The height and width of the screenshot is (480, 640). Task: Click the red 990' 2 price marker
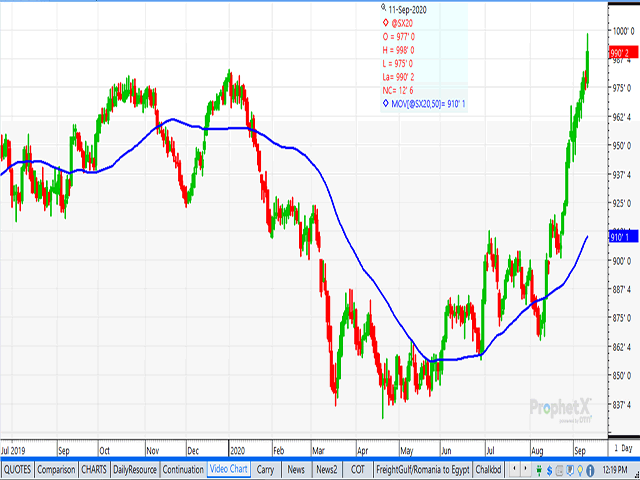[x=623, y=53]
